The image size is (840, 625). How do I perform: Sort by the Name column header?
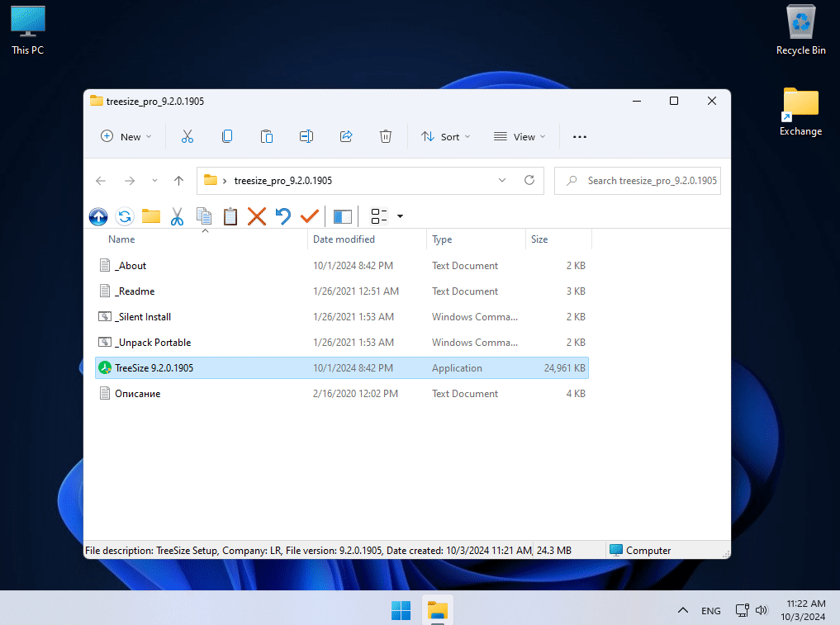[x=121, y=239]
